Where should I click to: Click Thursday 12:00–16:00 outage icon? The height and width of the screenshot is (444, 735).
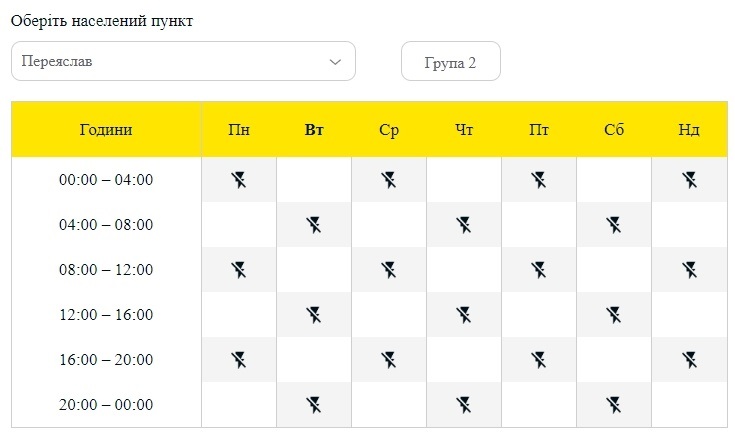pyautogui.click(x=464, y=315)
